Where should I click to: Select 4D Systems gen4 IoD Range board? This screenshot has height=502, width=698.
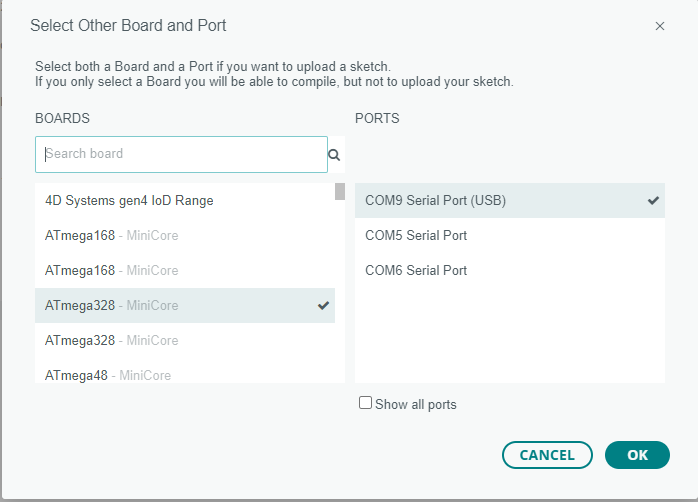click(x=129, y=200)
